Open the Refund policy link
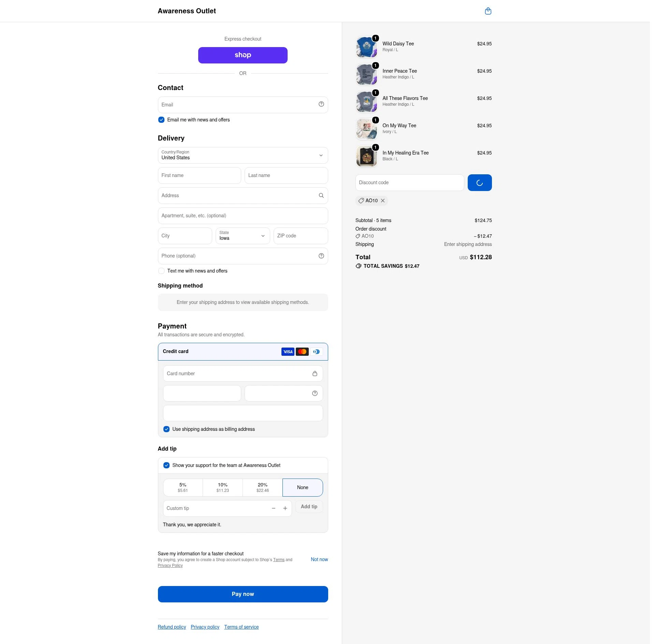 pos(172,627)
